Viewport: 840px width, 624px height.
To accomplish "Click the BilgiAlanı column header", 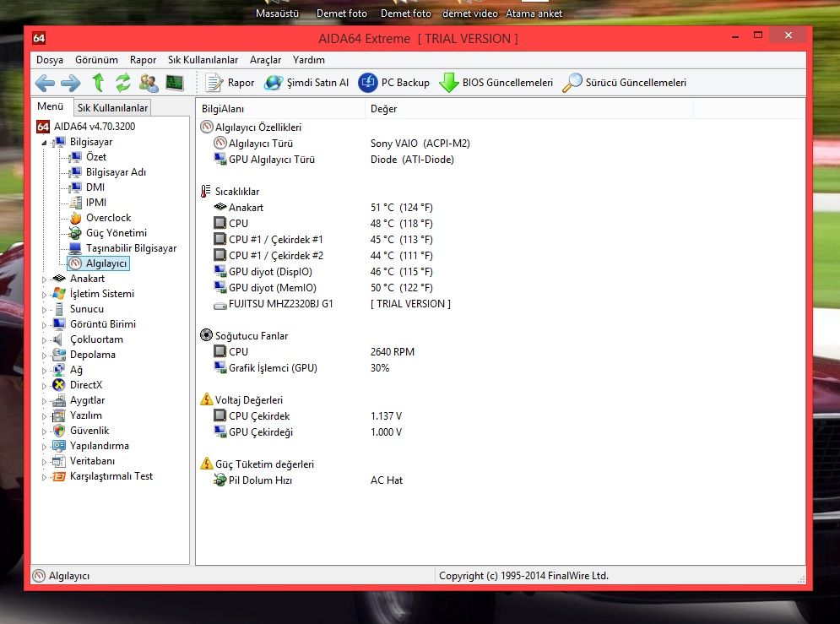I will 280,109.
